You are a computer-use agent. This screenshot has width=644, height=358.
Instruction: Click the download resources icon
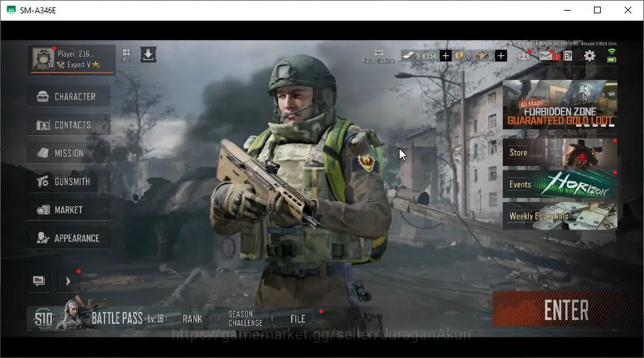149,54
